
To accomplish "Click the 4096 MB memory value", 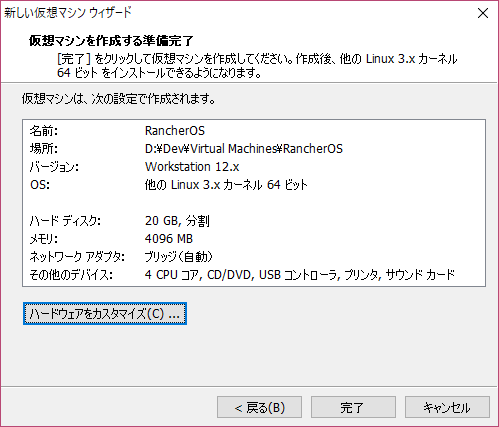I will (169, 239).
